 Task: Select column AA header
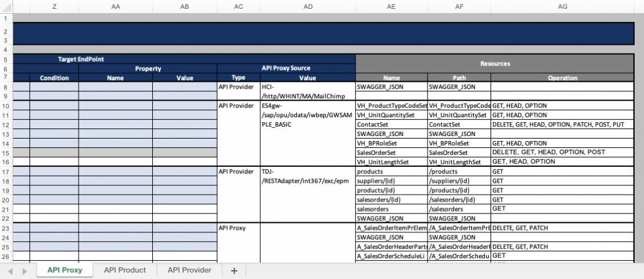click(116, 6)
